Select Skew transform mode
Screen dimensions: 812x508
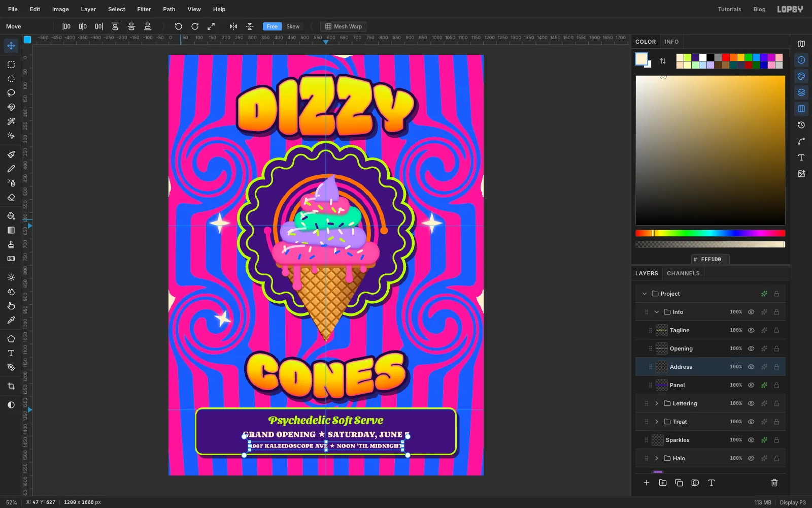click(293, 26)
